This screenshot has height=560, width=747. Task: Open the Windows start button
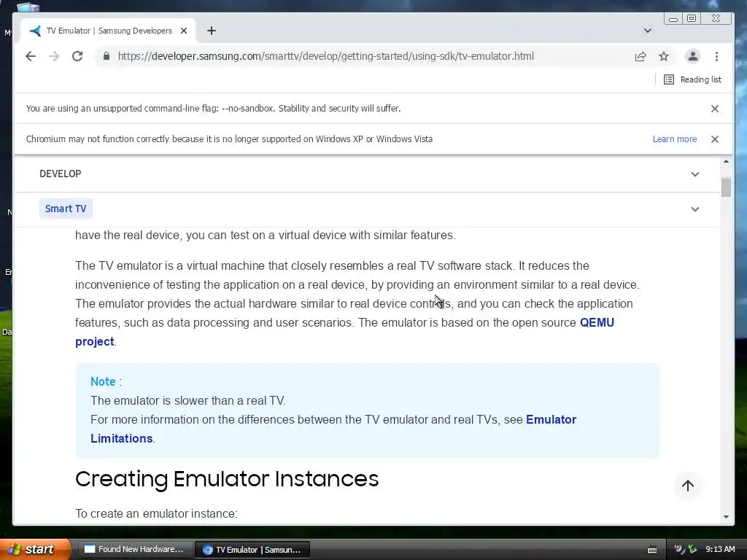click(35, 550)
